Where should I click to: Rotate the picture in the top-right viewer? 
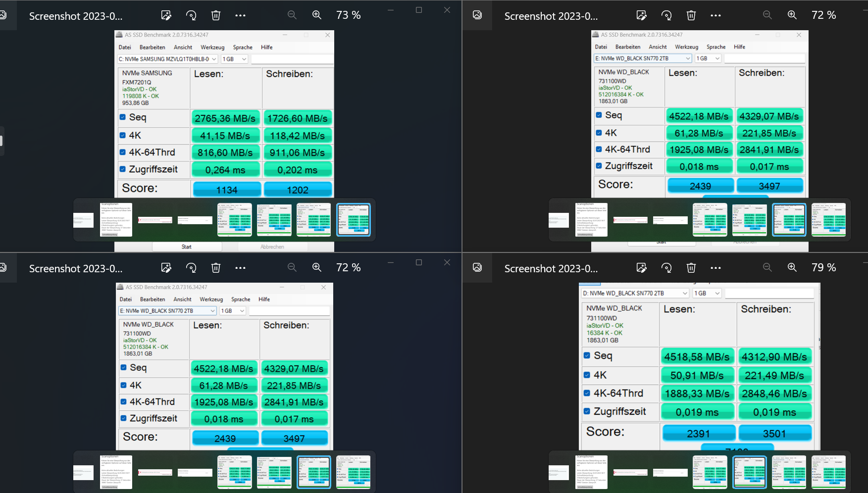pyautogui.click(x=666, y=15)
